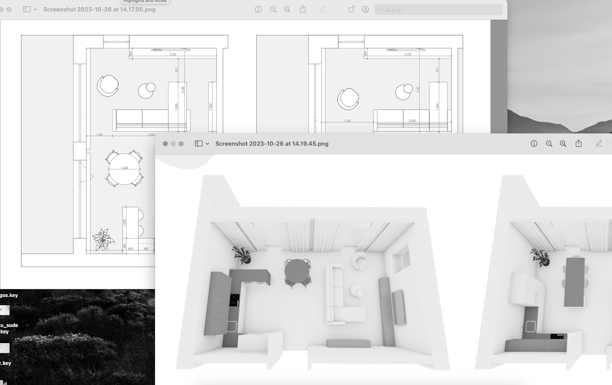Click the highlight pen in the 14.19.45 window
This screenshot has height=385, width=612.
(599, 143)
